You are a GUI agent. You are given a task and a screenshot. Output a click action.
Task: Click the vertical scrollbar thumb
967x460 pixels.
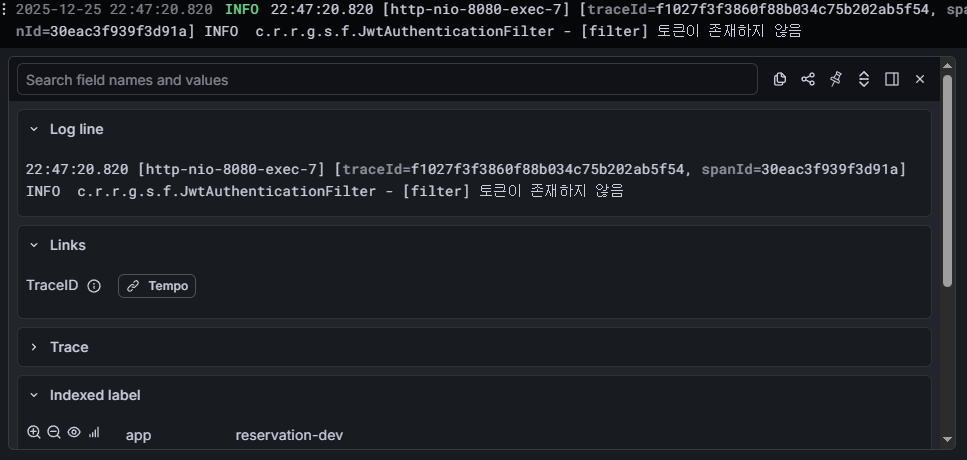(x=948, y=181)
